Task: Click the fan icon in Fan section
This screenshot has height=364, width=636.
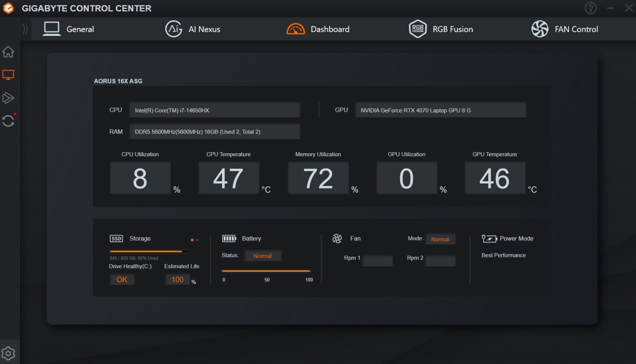Action: click(337, 238)
